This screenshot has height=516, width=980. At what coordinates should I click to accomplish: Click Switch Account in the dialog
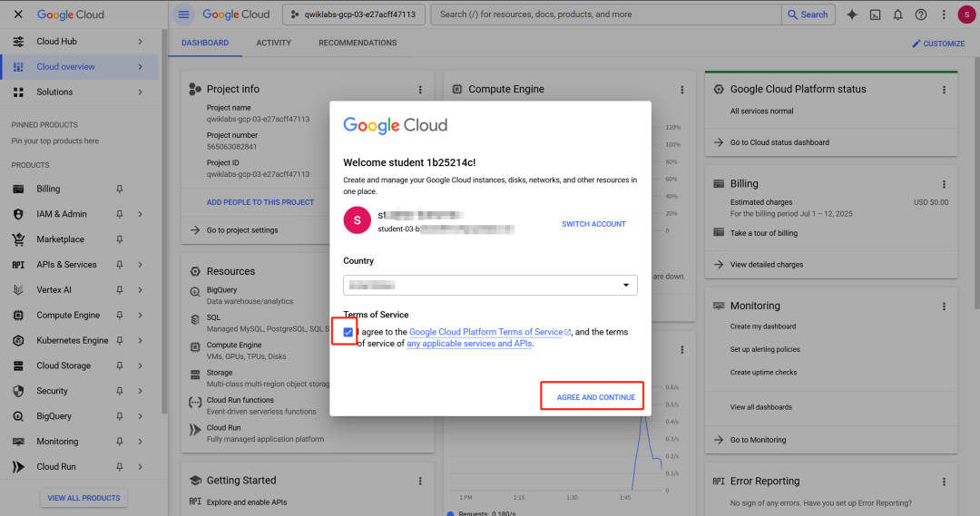coord(593,224)
